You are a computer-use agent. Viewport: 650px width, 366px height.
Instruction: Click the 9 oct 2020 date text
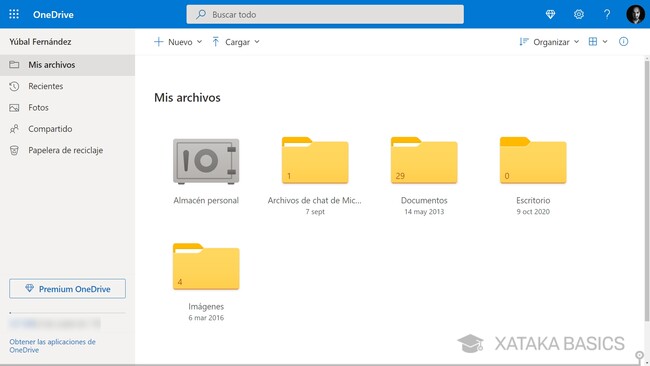pos(533,212)
